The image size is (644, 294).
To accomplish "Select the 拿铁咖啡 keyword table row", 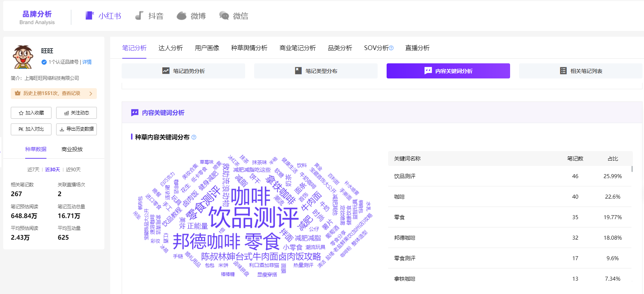I will click(510, 279).
